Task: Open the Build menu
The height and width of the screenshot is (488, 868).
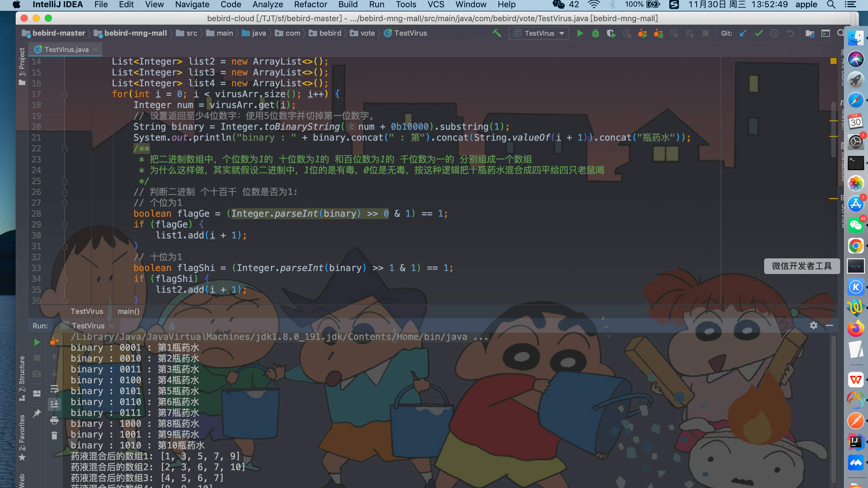Action: [x=348, y=5]
